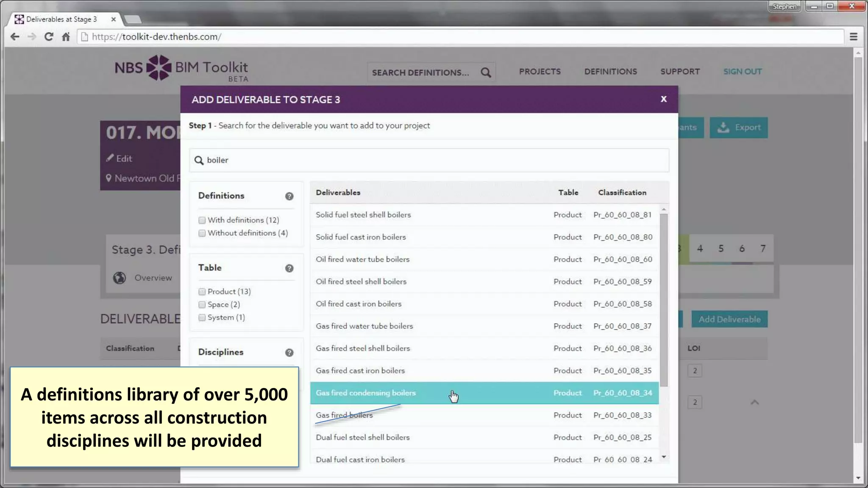Select Gas fired cast iron boilers
The width and height of the screenshot is (868, 488).
click(484, 371)
